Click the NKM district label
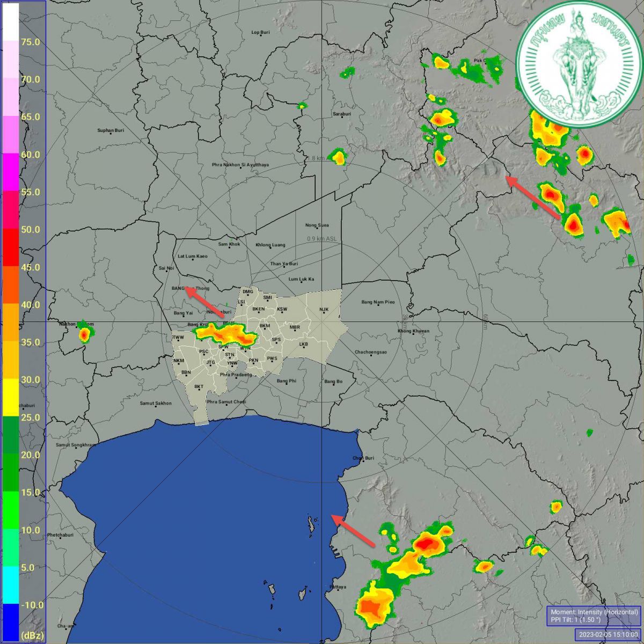644x644 pixels. coord(179,361)
